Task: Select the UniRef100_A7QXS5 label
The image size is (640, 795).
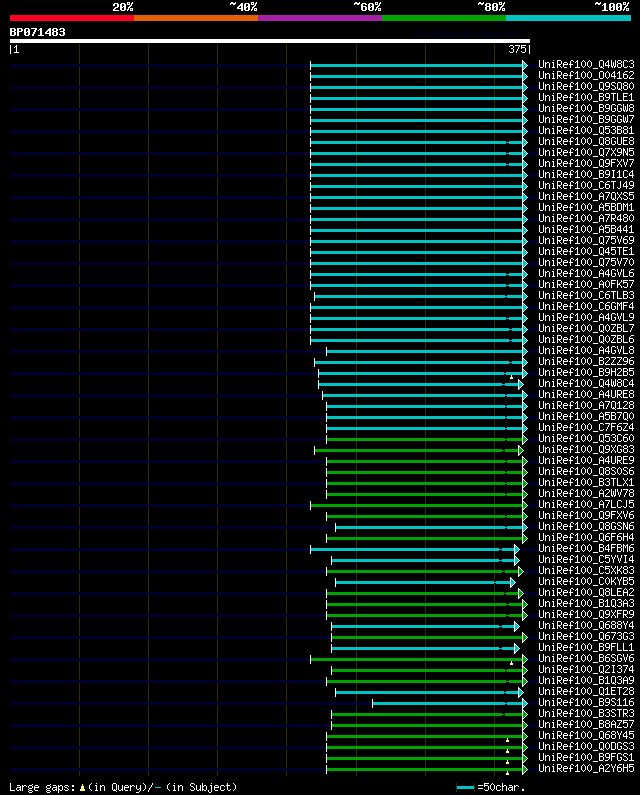Action: 586,196
